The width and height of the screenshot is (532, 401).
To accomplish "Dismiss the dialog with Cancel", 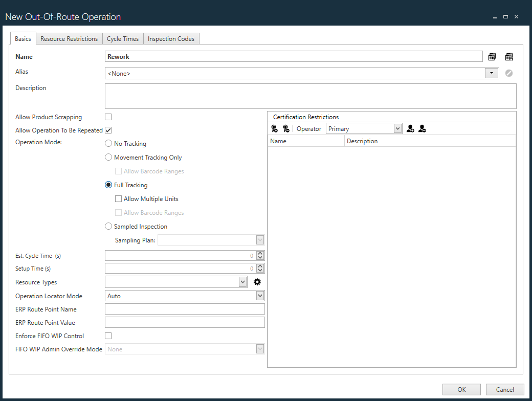I will 504,389.
